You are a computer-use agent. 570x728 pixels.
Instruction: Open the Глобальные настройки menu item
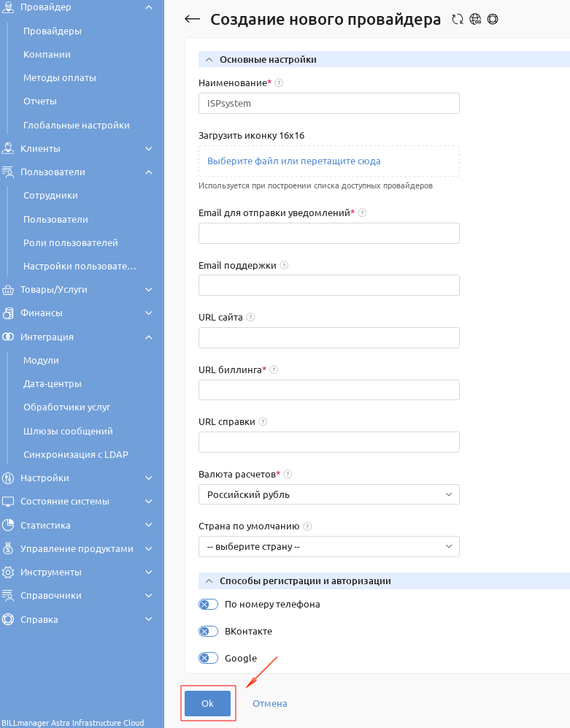pos(77,126)
